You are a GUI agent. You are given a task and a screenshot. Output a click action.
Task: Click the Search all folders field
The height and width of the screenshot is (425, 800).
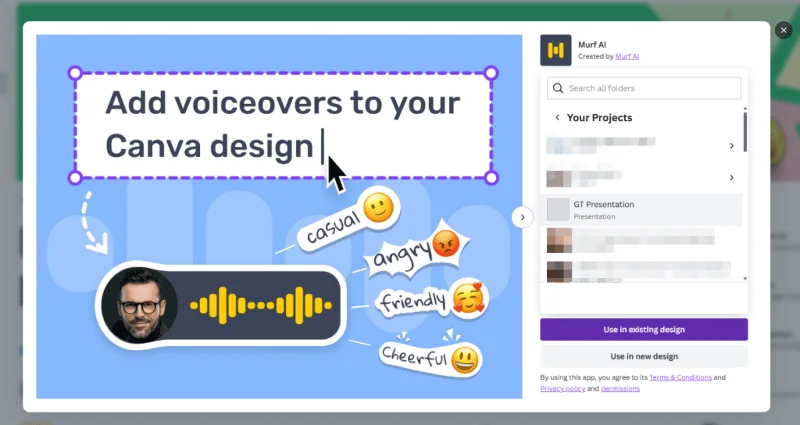[644, 88]
